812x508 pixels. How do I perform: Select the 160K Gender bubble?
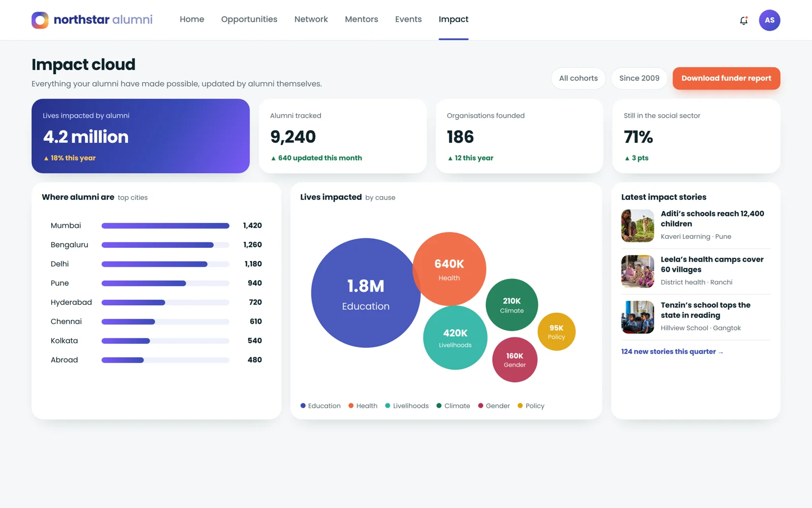click(515, 360)
